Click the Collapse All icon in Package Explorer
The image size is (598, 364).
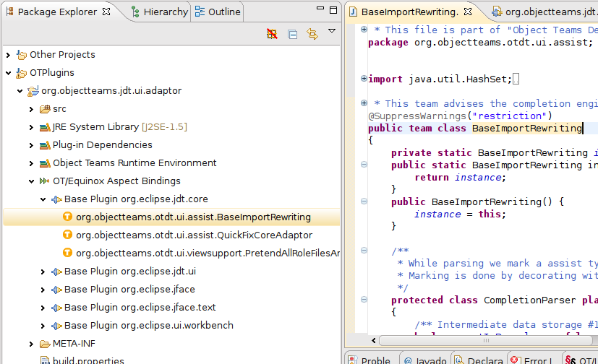(x=293, y=34)
